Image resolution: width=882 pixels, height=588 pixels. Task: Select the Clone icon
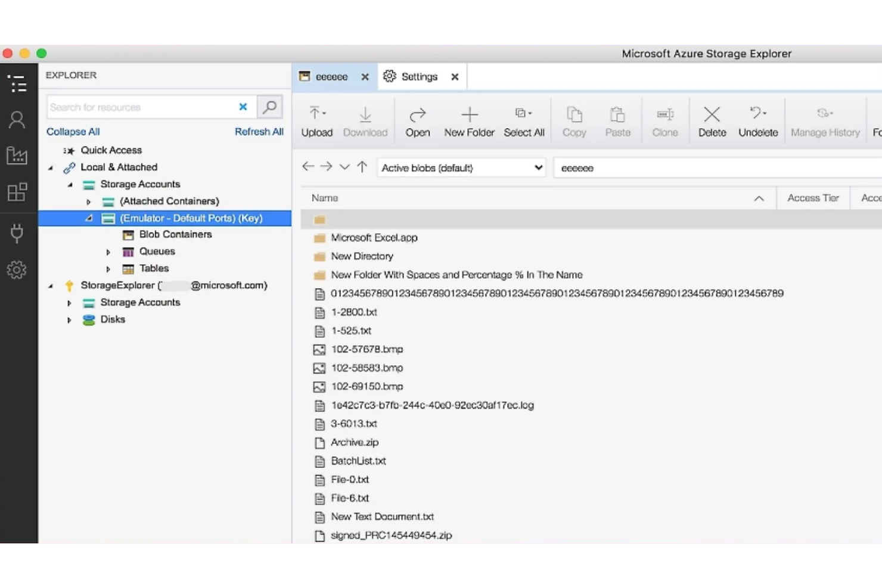[664, 120]
